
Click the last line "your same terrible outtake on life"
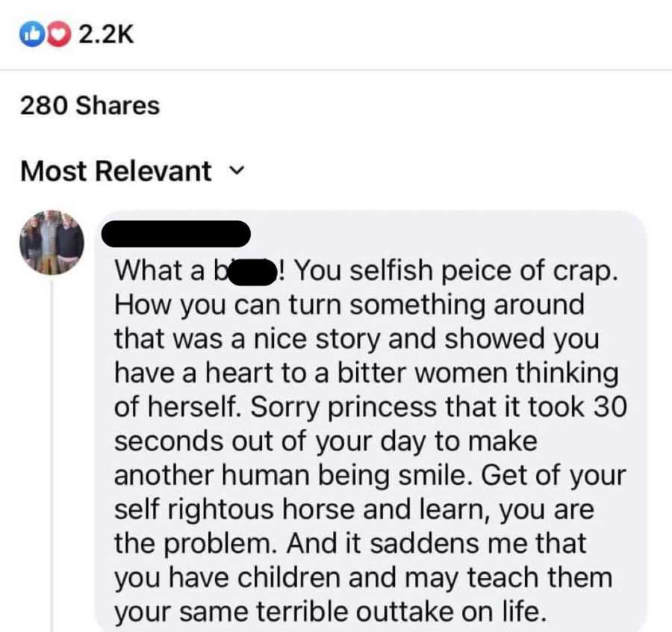tap(331, 612)
